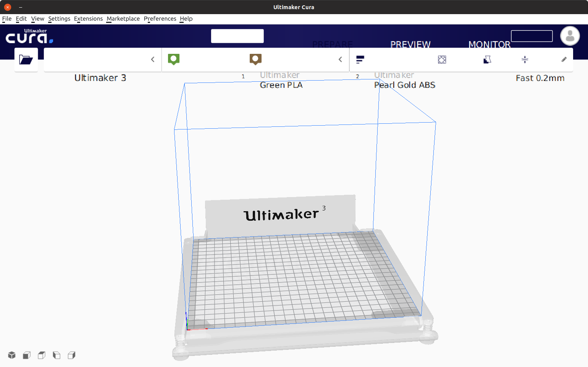Click the user account avatar
Viewport: 588px width, 367px height.
[x=570, y=36]
